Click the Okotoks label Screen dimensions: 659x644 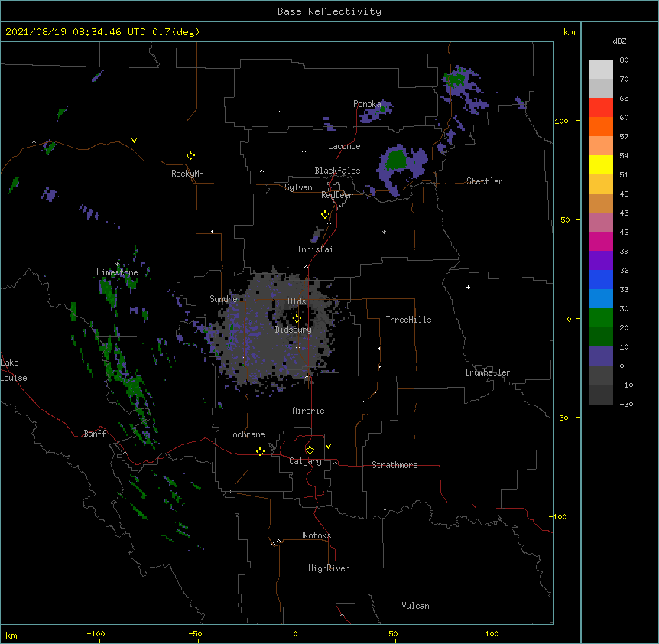tap(315, 535)
